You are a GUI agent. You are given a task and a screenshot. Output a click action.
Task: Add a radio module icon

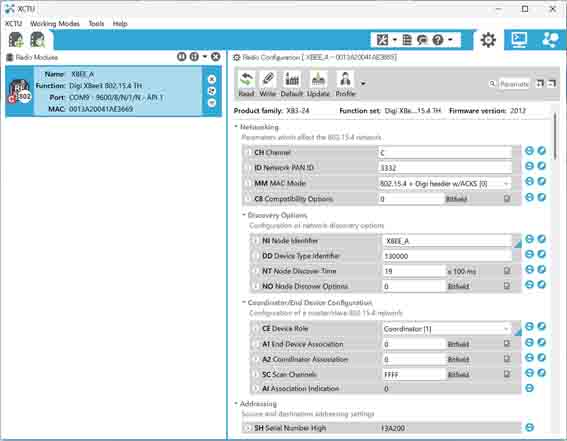(x=16, y=39)
